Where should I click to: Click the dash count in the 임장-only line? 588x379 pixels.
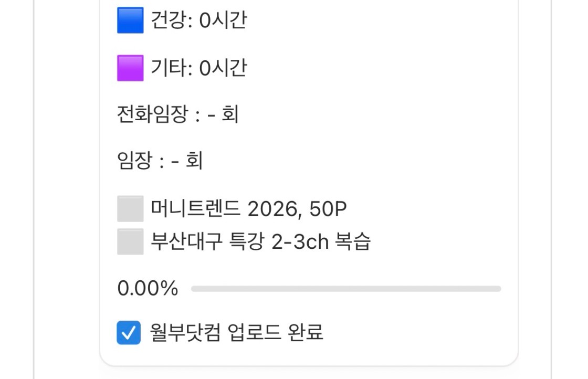176,161
